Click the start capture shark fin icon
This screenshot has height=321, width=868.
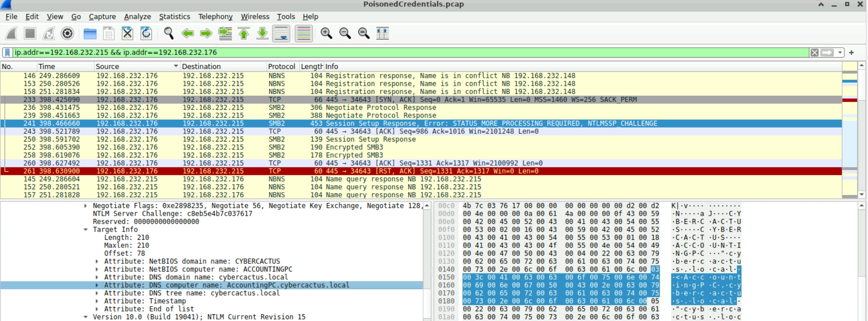point(11,33)
